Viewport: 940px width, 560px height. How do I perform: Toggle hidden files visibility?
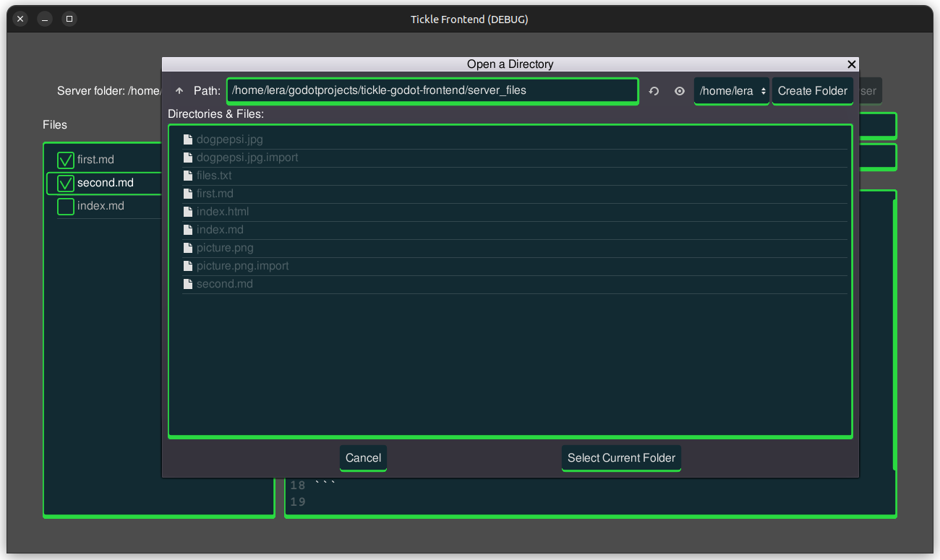tap(680, 91)
